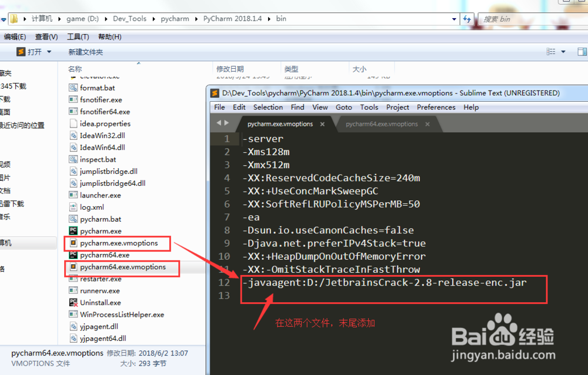Image resolution: width=588 pixels, height=375 pixels.
Task: Sort by 修改日期 column header
Action: pyautogui.click(x=230, y=69)
